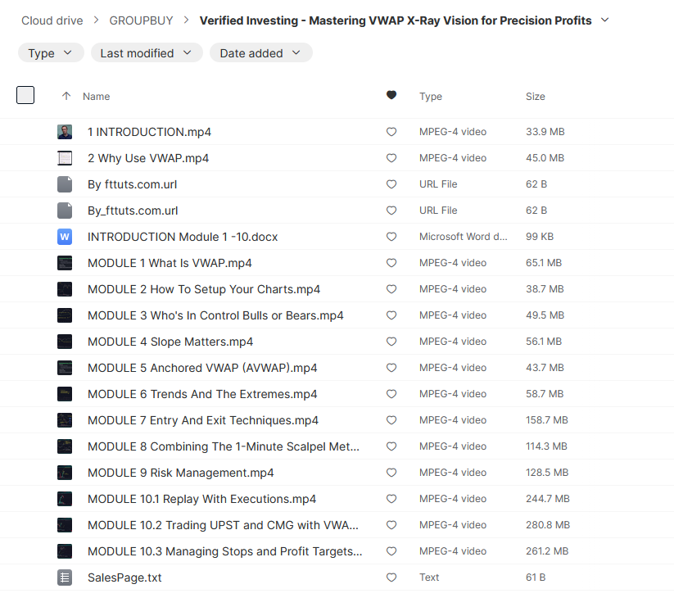Click the heart icon in the column header
This screenshot has height=616, width=674.
(391, 96)
